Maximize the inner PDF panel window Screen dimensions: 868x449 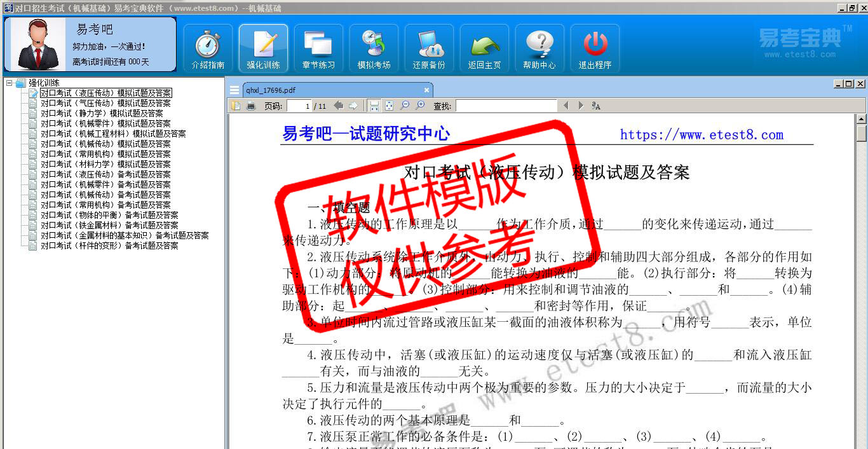pos(849,83)
